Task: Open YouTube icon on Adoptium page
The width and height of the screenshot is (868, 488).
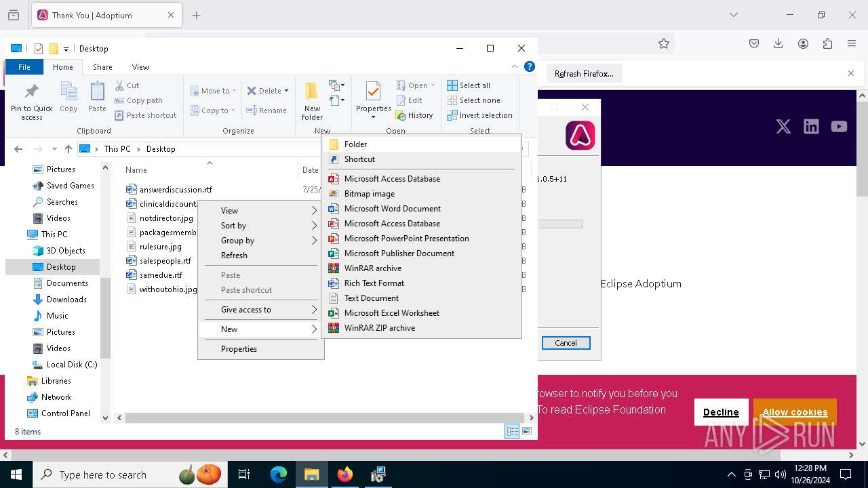Action: (x=839, y=127)
